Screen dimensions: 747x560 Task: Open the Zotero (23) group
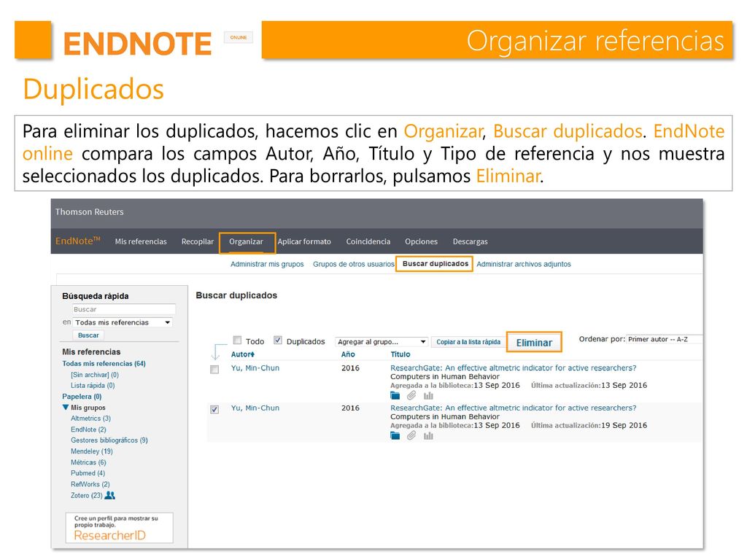87,495
